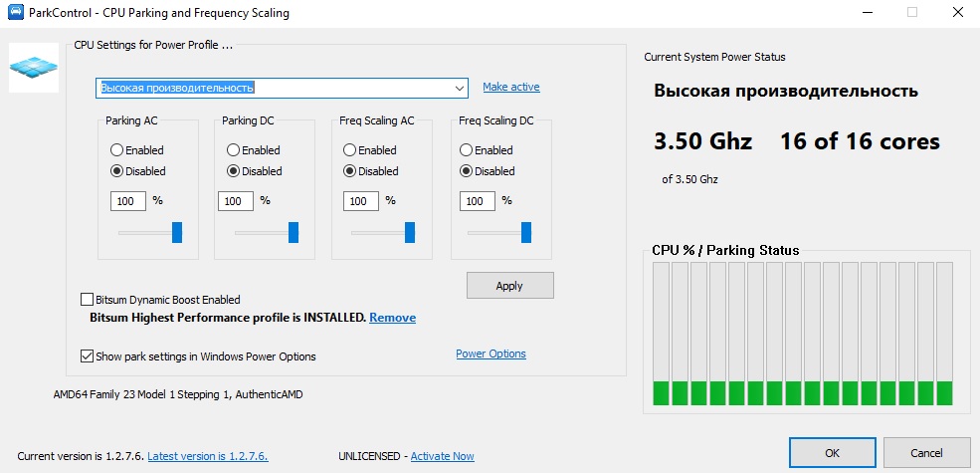This screenshot has width=980, height=473.
Task: Click the '3.50 Ghz' frequency readout
Action: [x=702, y=141]
